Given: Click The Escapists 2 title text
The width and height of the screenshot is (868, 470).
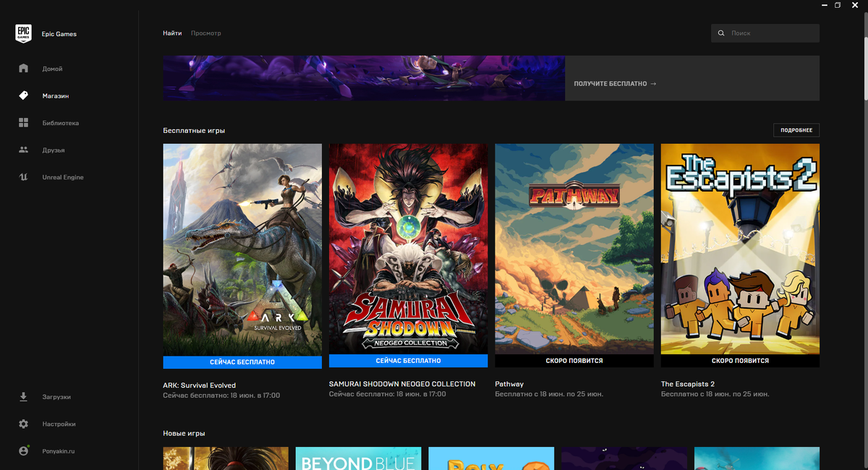Looking at the screenshot, I should click(x=688, y=384).
